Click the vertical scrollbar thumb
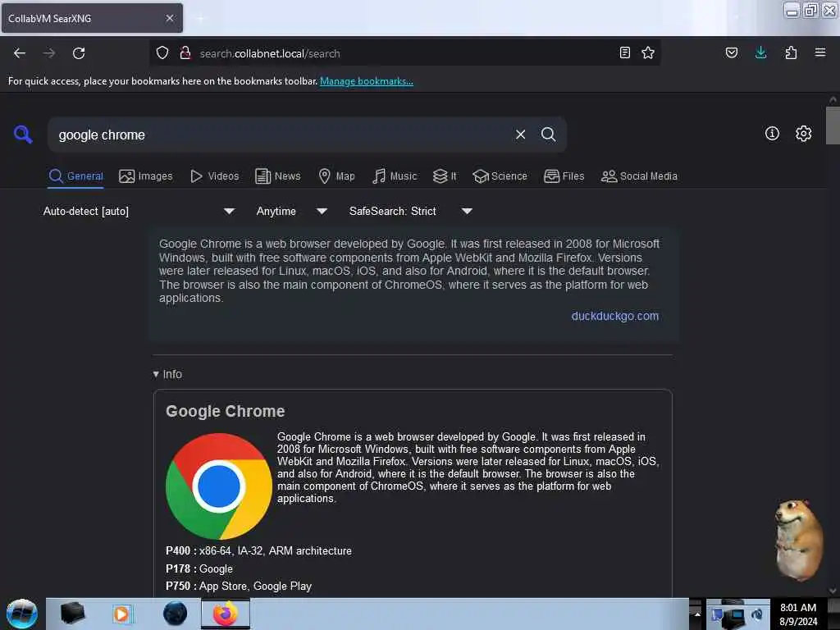This screenshot has height=630, width=840. [833, 126]
